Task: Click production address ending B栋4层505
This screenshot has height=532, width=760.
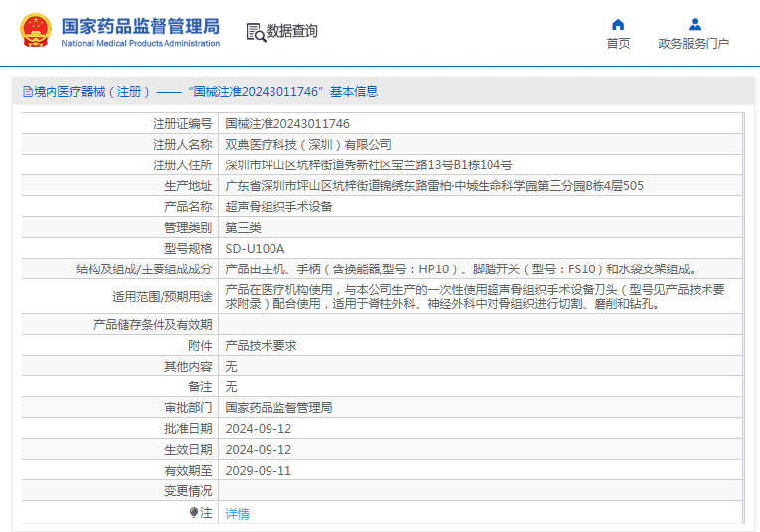Action: [434, 186]
